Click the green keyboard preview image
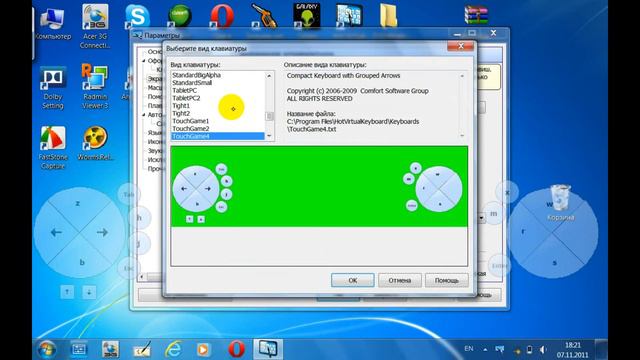This screenshot has height=360, width=640. pos(319,187)
